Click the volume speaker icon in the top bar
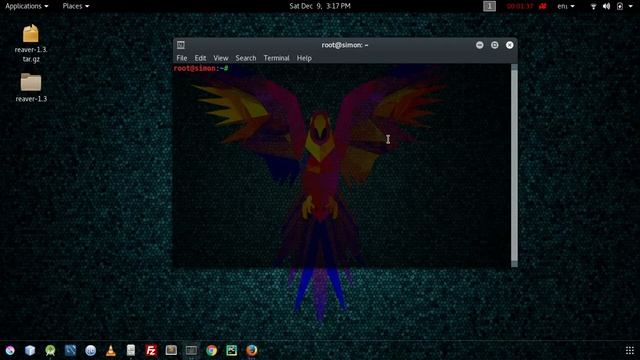This screenshot has height=360, width=640. point(607,6)
